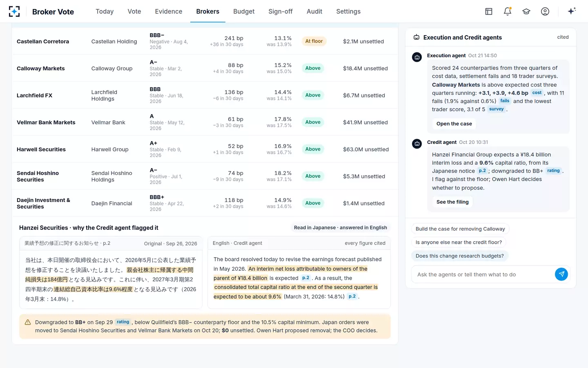The height and width of the screenshot is (368, 588).
Task: Choose 'Does this change research budgets?' suggestion
Action: coord(459,256)
